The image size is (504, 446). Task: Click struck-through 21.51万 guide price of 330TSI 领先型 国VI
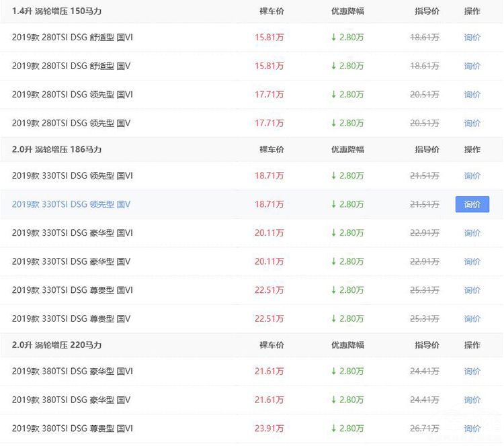click(x=425, y=175)
